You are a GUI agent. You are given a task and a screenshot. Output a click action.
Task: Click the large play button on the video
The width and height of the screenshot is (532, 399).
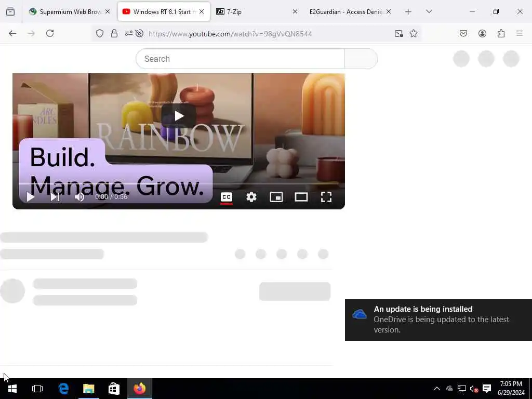pos(179,116)
